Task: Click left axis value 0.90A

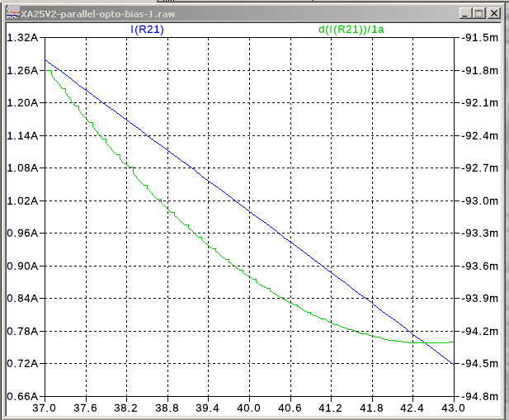Action: pos(22,267)
